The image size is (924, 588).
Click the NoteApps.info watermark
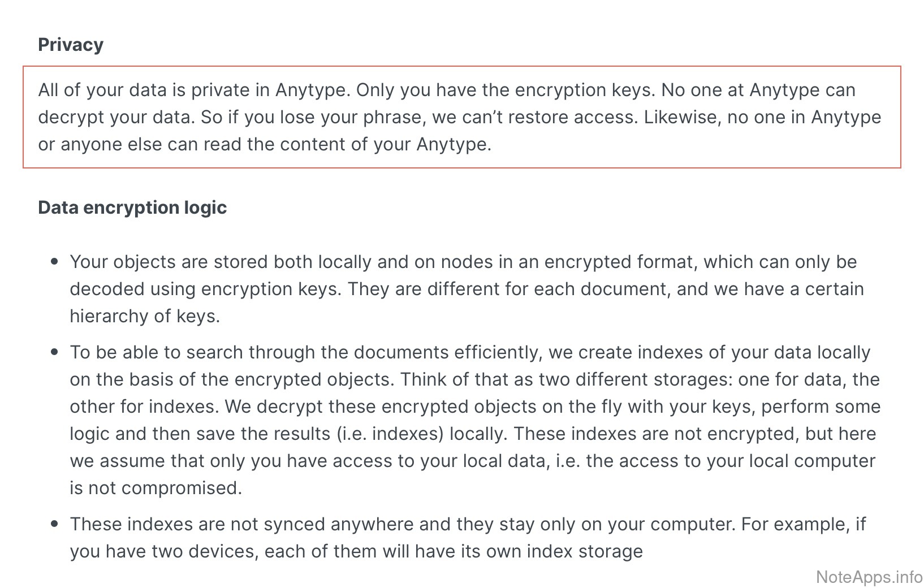869,577
